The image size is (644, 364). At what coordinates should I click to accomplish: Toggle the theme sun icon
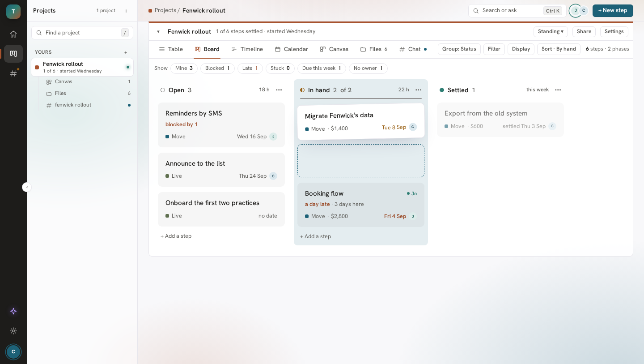pos(13,331)
